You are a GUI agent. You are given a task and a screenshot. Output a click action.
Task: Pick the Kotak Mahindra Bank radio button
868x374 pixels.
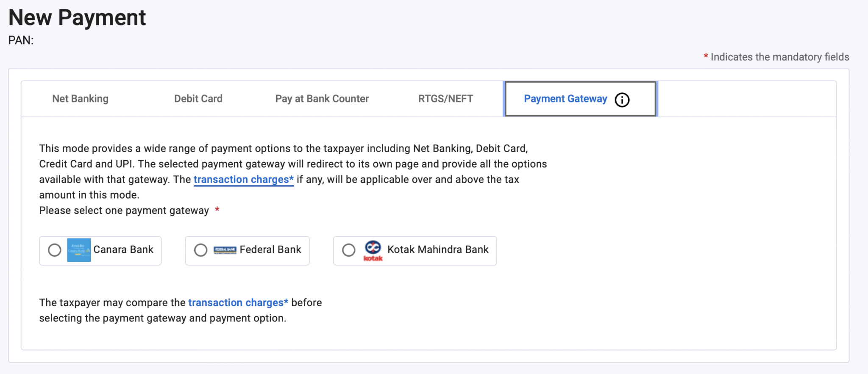(349, 250)
